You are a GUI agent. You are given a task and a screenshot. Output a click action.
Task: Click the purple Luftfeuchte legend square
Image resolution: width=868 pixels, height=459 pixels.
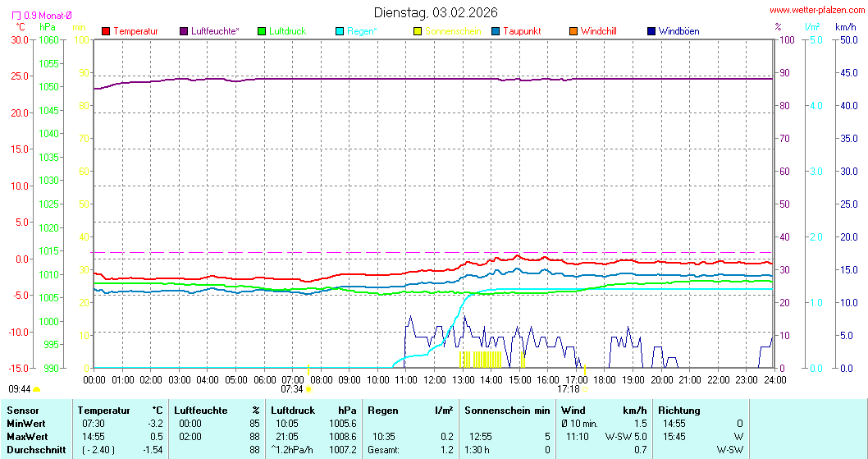point(184,31)
